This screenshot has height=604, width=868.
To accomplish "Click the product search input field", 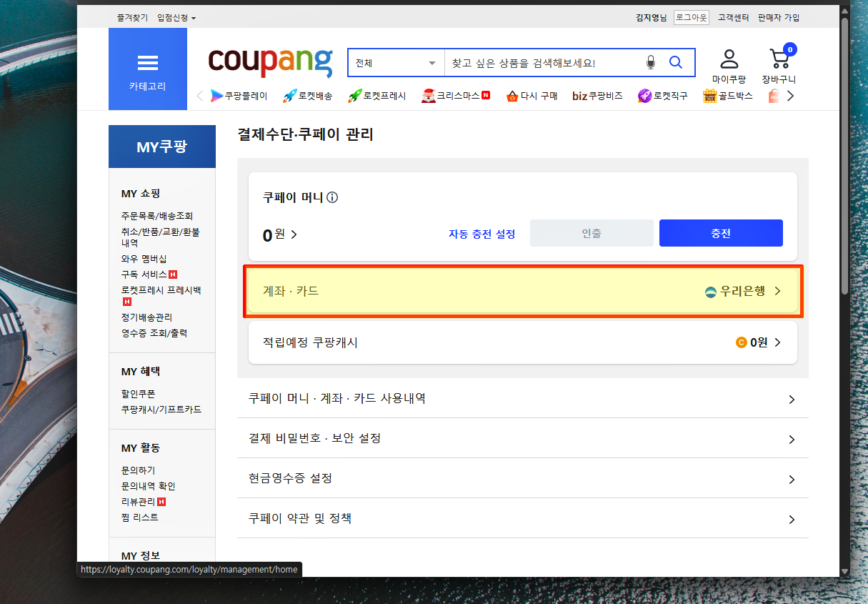I will (x=543, y=63).
